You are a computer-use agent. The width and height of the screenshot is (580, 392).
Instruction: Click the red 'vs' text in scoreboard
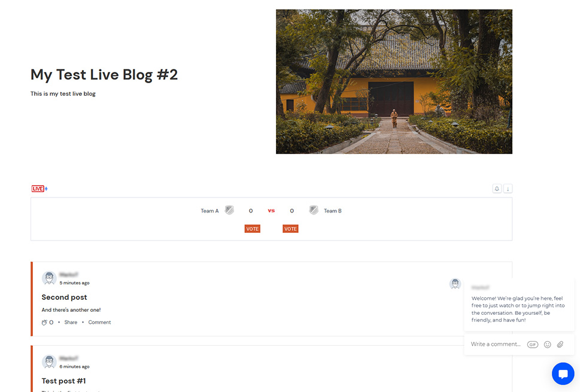271,211
